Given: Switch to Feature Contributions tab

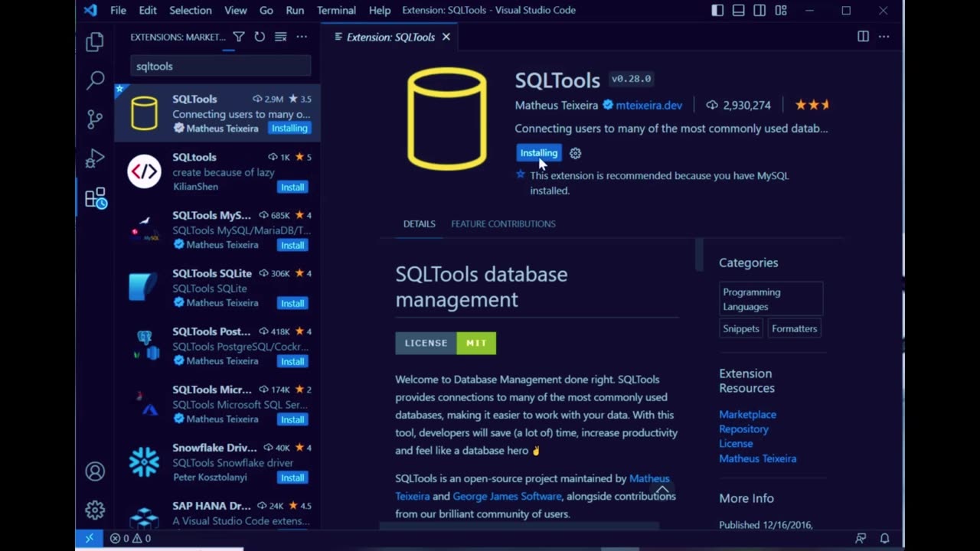Looking at the screenshot, I should tap(503, 223).
